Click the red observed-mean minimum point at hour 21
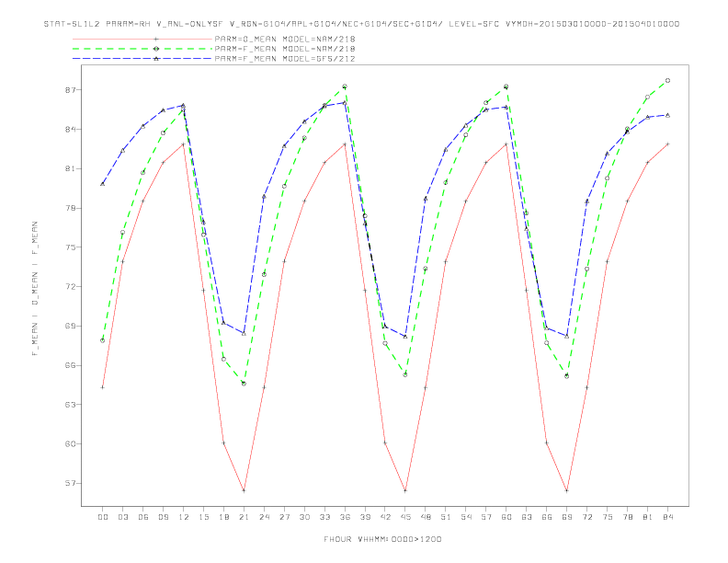Viewport: 728px width, 563px height. click(x=244, y=490)
